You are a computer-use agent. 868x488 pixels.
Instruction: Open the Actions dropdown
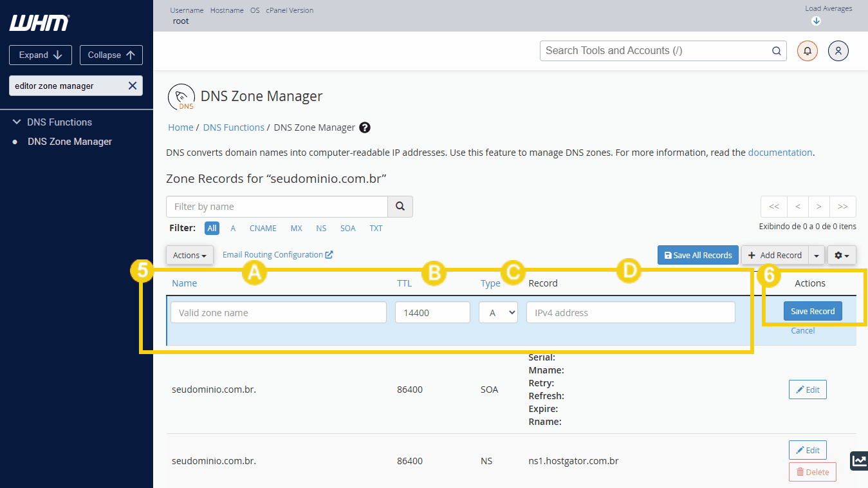[190, 255]
